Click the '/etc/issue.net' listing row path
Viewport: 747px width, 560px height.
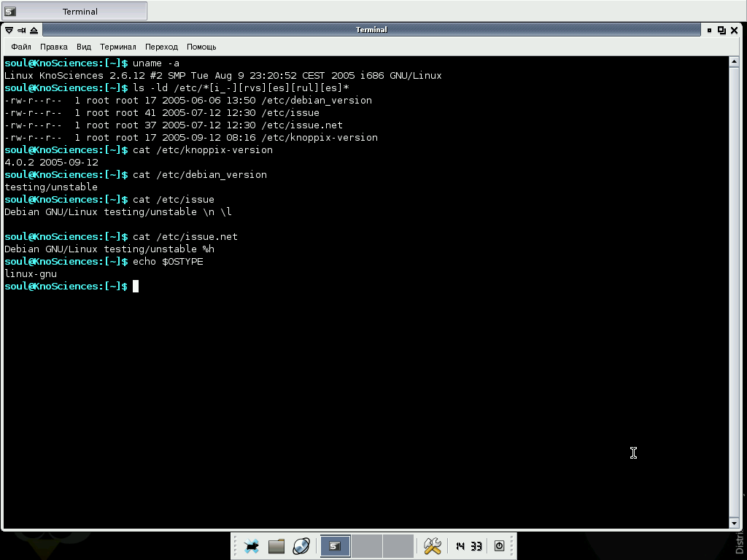[301, 125]
